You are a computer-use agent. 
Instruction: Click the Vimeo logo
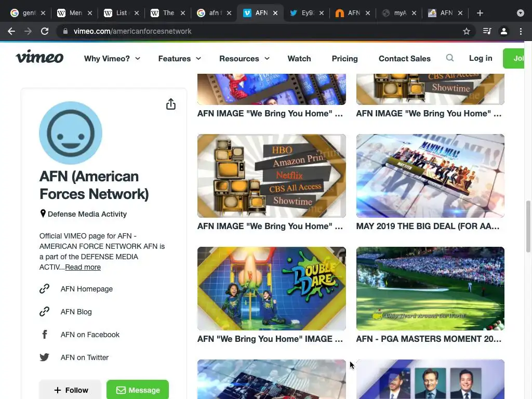pyautogui.click(x=39, y=57)
